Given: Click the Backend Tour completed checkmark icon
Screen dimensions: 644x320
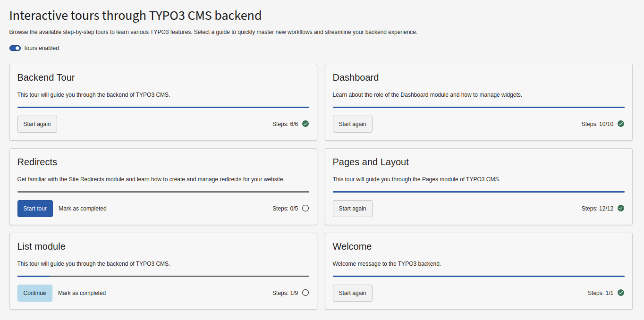Looking at the screenshot, I should (305, 124).
